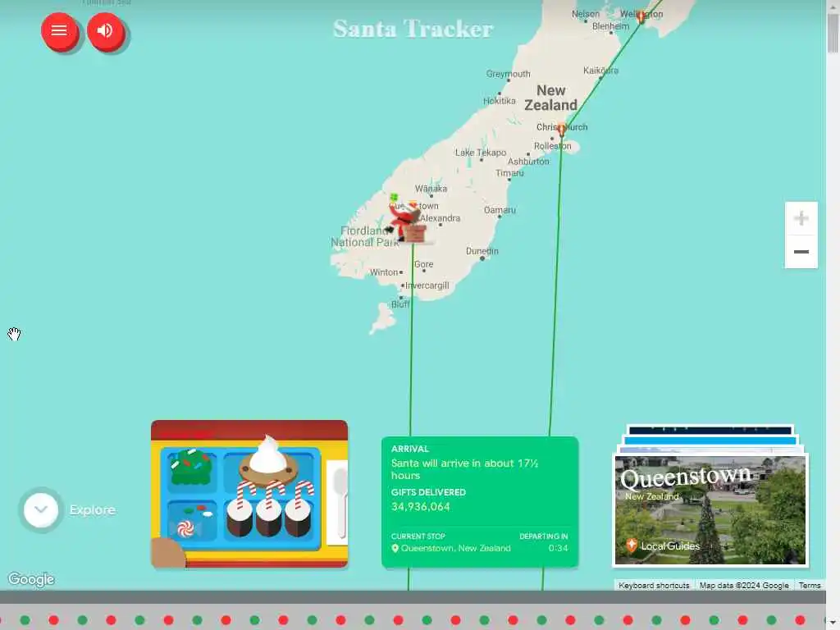
Task: Click Queenstown, New Zealand current stop text
Action: pyautogui.click(x=455, y=548)
